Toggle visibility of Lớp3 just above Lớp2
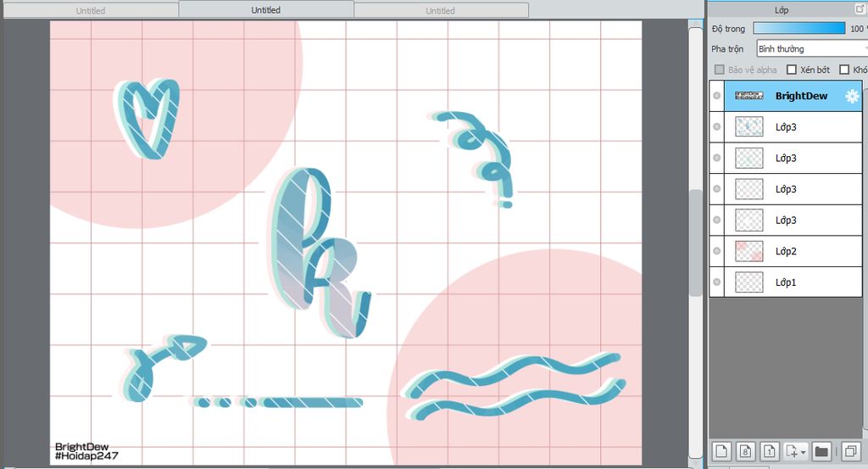Image resolution: width=868 pixels, height=469 pixels. pos(716,220)
